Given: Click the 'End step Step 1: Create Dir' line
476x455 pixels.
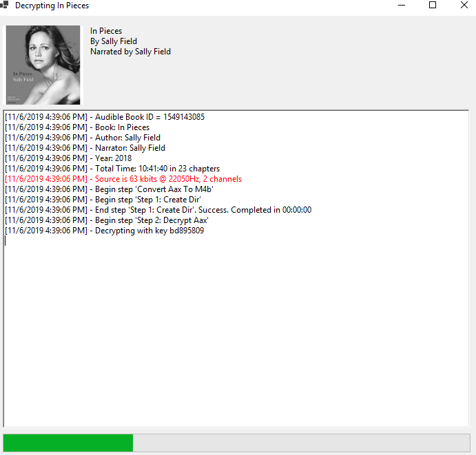Looking at the screenshot, I should point(158,210).
